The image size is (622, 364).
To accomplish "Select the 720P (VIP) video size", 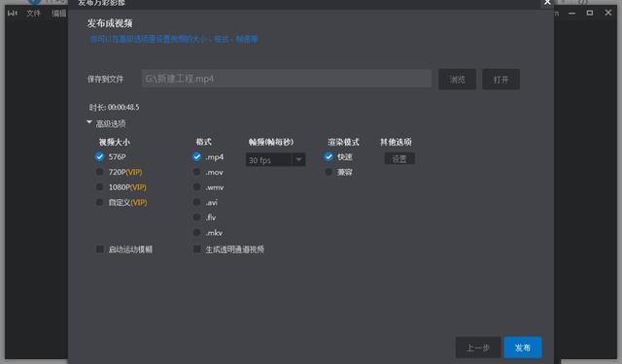I will [99, 172].
